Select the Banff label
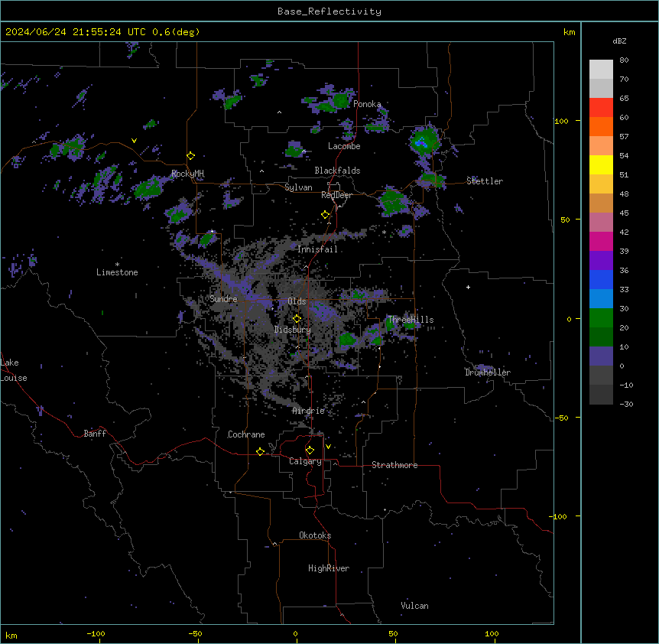The height and width of the screenshot is (644, 659). 95,434
